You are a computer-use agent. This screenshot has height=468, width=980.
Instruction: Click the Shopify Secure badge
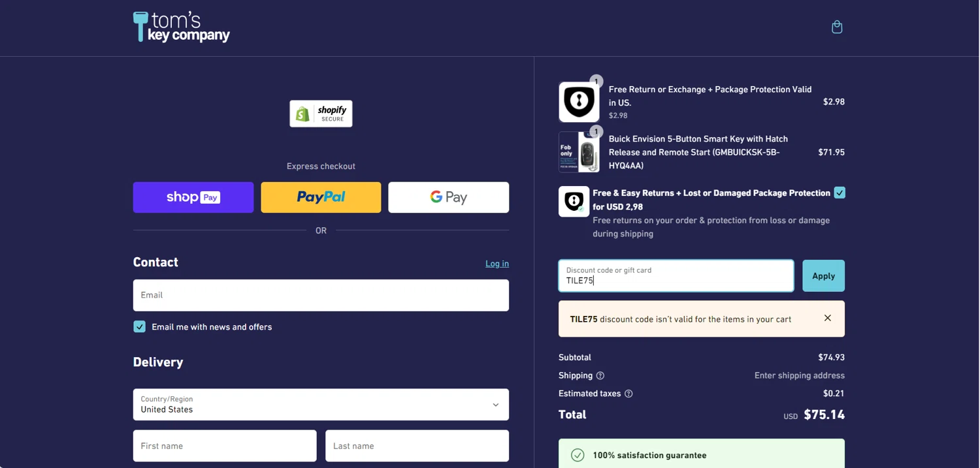[321, 114]
